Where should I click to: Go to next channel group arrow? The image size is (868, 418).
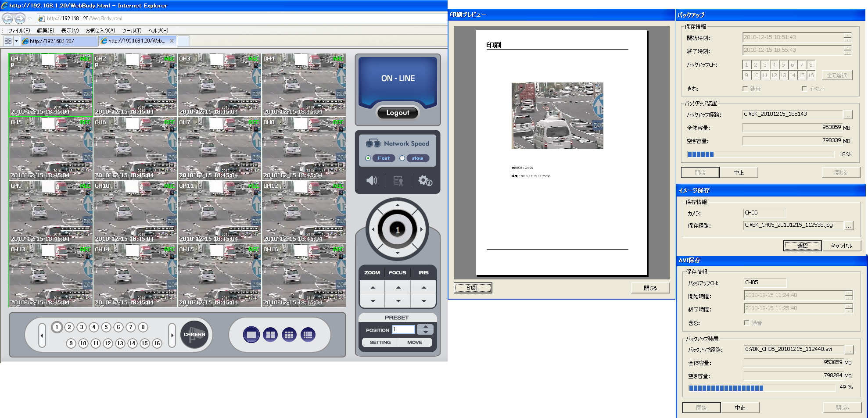(x=172, y=335)
